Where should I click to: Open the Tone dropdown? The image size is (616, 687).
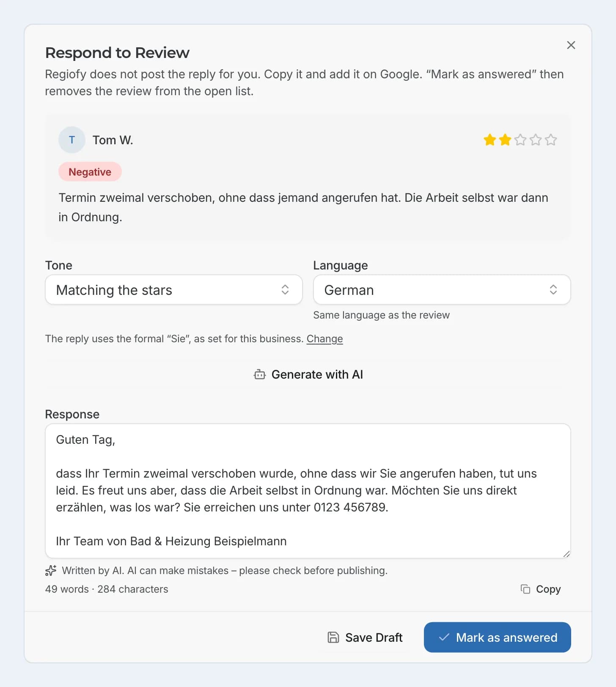coord(174,290)
